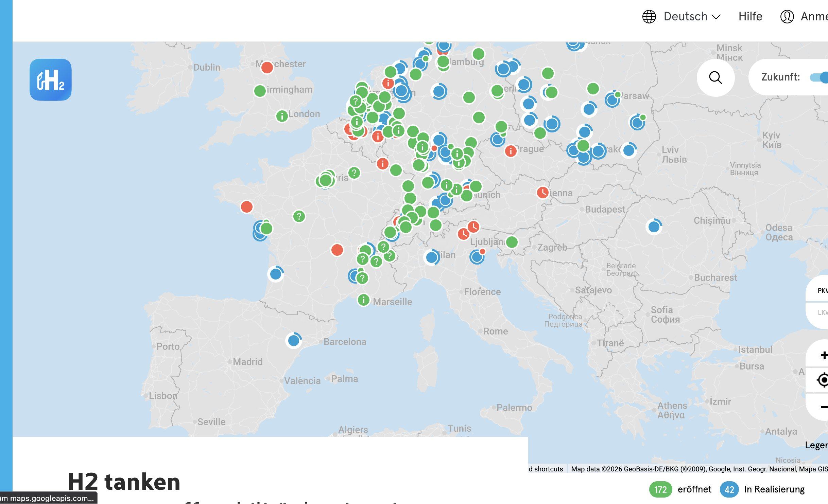Select the green marker north of Warsaw
This screenshot has height=504, width=828.
pyautogui.click(x=593, y=89)
